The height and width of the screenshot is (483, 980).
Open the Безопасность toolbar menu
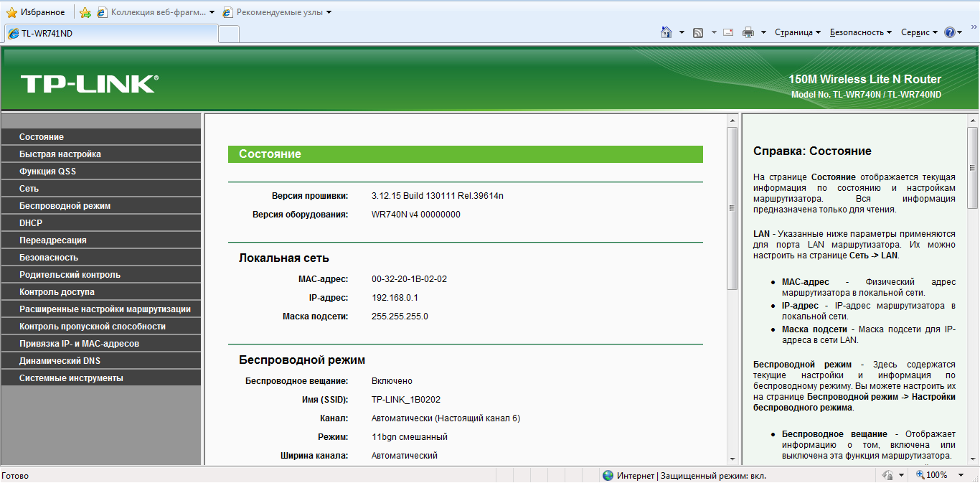(x=860, y=32)
